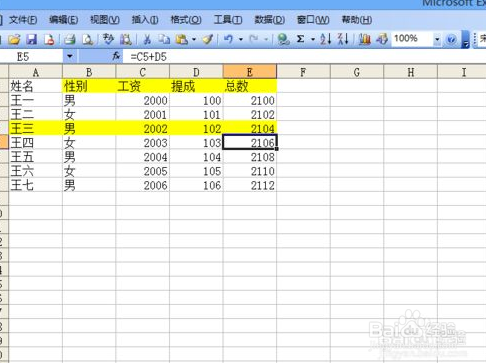Cut selection with the scissors icon
486x363 pixels.
147,40
